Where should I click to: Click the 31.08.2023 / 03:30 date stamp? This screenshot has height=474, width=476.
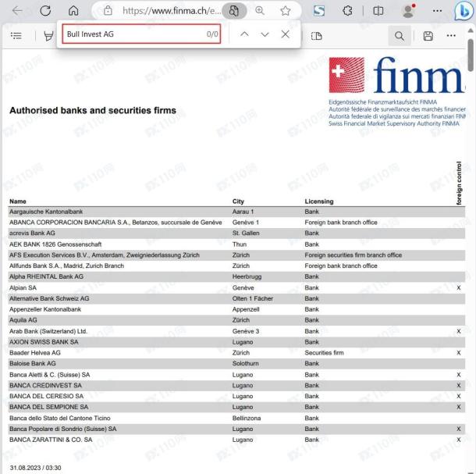35,468
